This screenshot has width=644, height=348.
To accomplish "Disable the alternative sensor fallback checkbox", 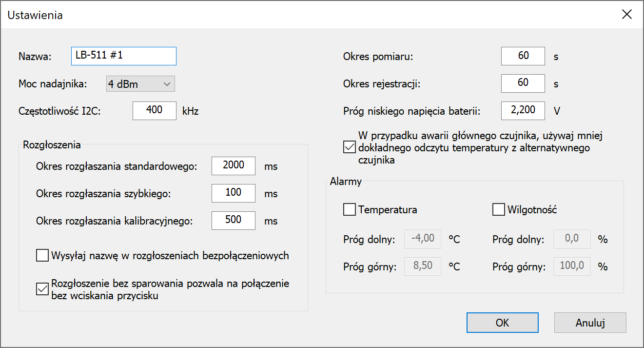I will pos(350,147).
